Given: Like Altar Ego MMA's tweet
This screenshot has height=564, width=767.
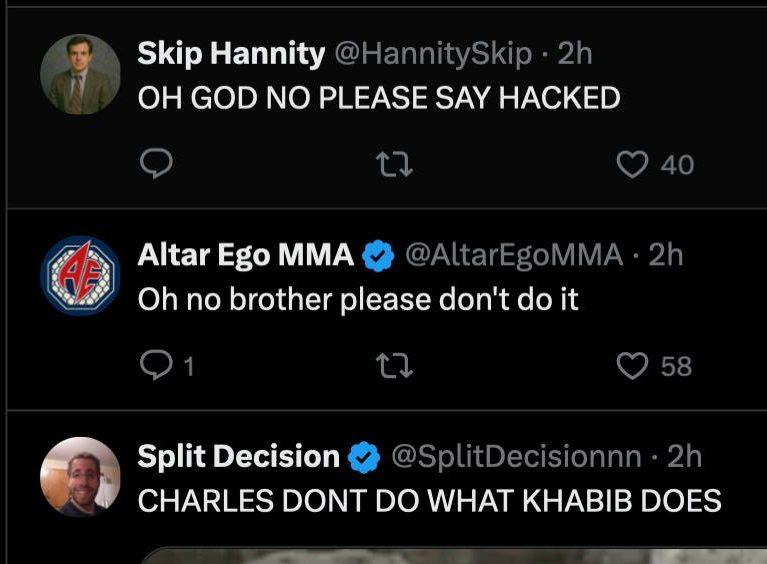Looking at the screenshot, I should 632,366.
